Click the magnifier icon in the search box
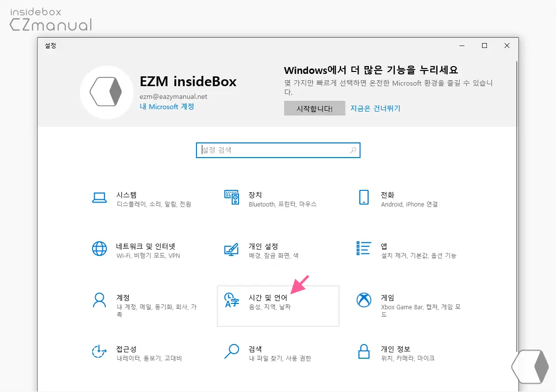 tap(353, 150)
